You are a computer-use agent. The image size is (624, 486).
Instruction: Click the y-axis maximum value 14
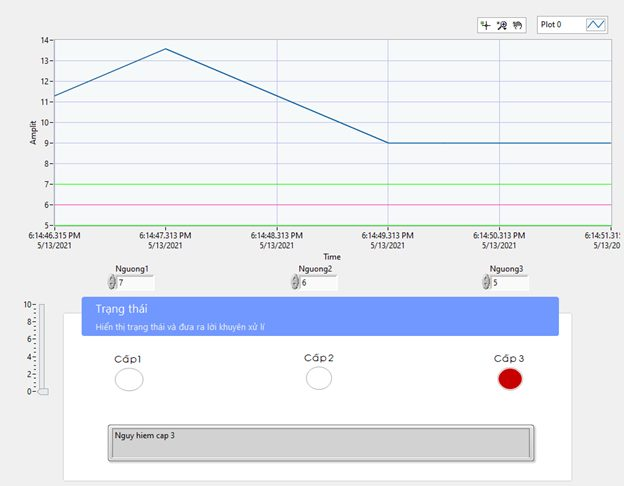[45, 40]
